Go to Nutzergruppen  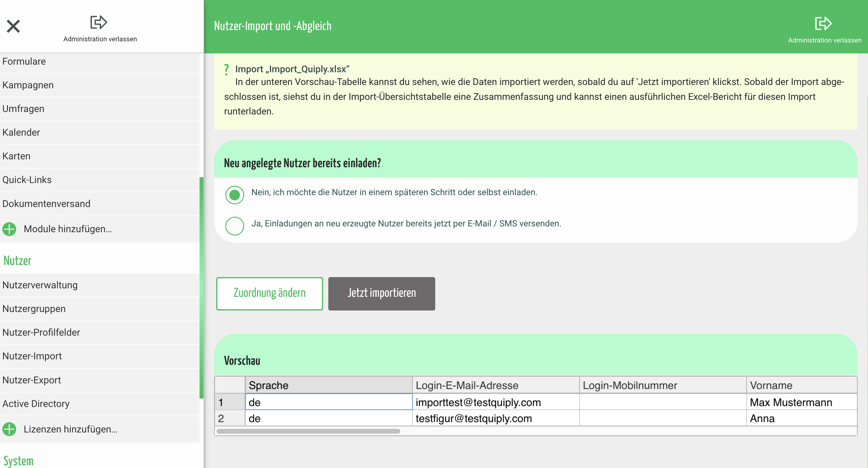coord(100,309)
